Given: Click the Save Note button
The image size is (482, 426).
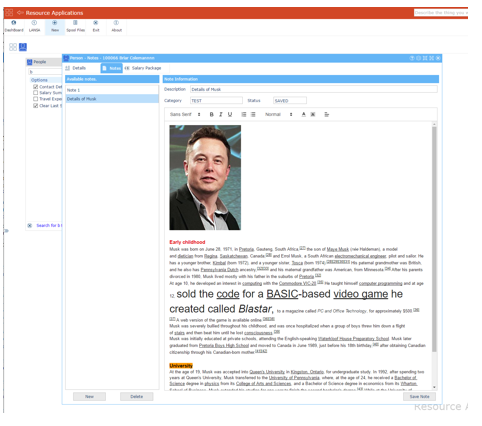Looking at the screenshot, I should point(419,397).
